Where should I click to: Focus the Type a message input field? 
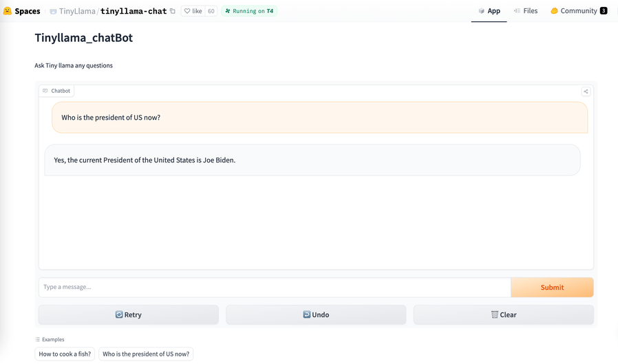point(275,287)
